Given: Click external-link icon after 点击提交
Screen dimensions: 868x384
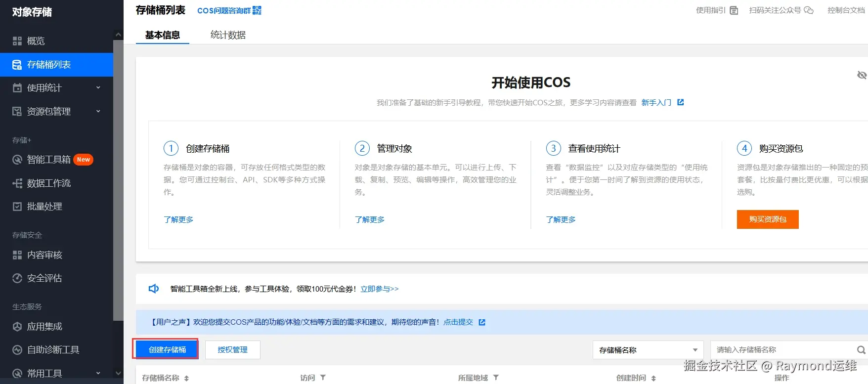Looking at the screenshot, I should point(482,322).
